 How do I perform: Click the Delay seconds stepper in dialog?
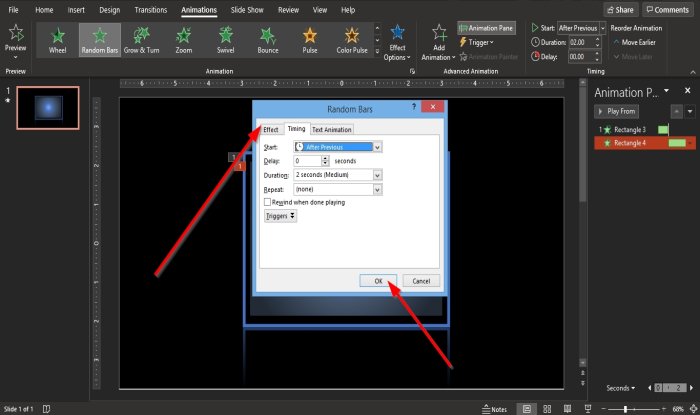[325, 161]
